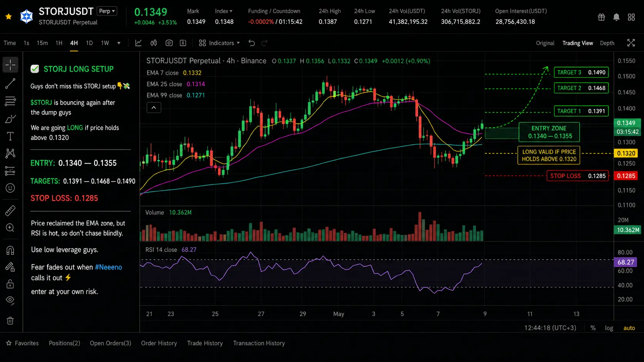Open the Indicators dropdown
644x362 pixels.
(x=220, y=43)
